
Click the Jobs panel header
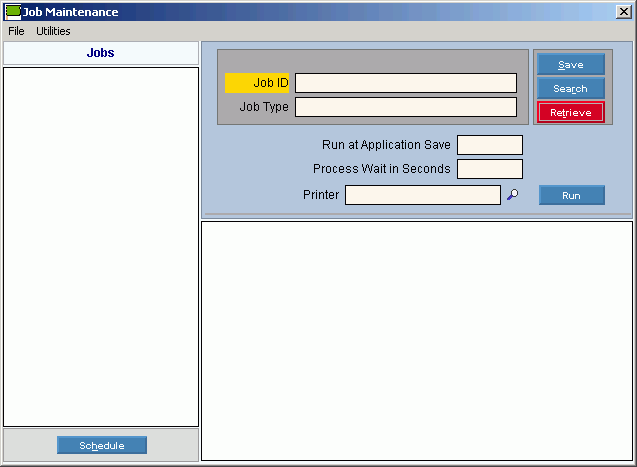click(101, 53)
